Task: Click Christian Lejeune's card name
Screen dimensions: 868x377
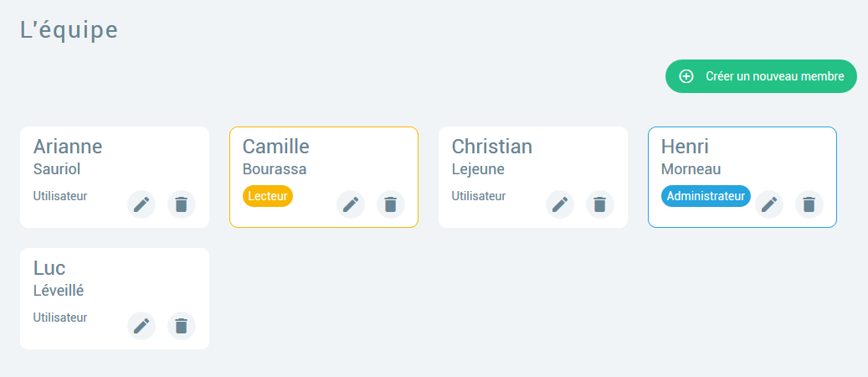Action: (x=492, y=147)
